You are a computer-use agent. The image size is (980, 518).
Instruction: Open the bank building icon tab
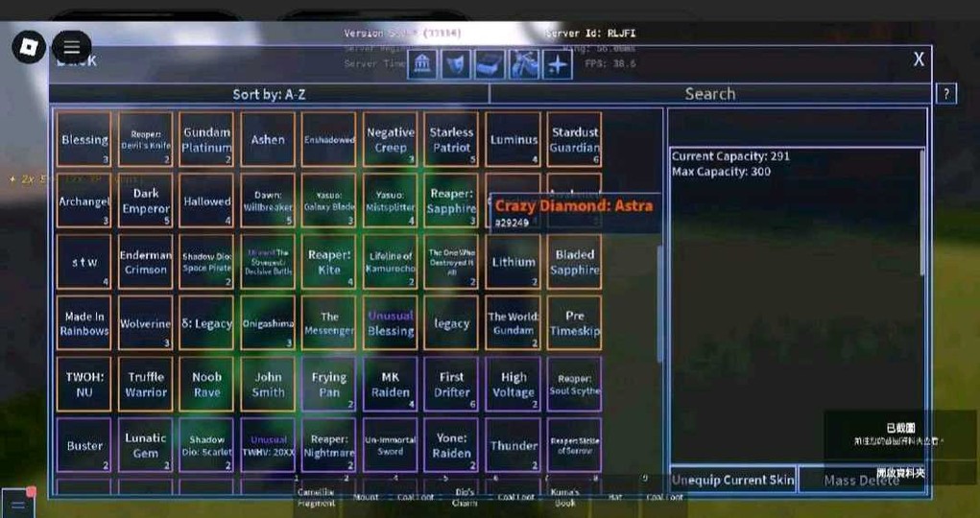pos(422,64)
